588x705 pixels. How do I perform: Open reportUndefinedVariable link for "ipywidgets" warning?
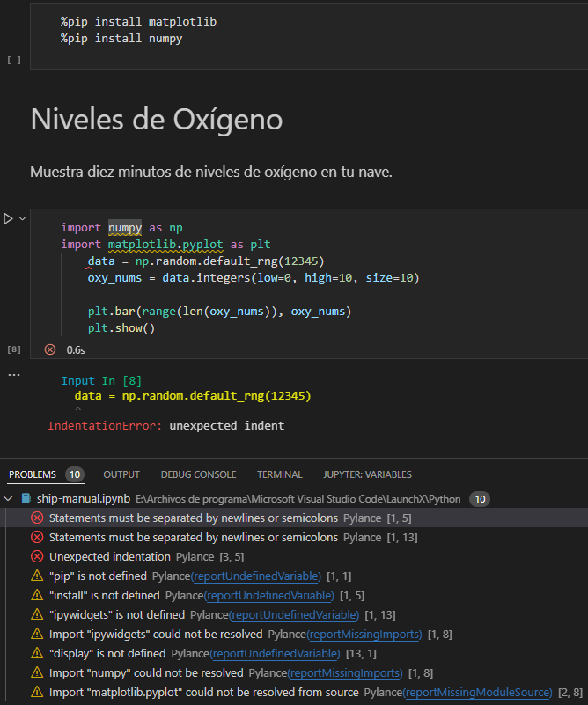pos(294,614)
